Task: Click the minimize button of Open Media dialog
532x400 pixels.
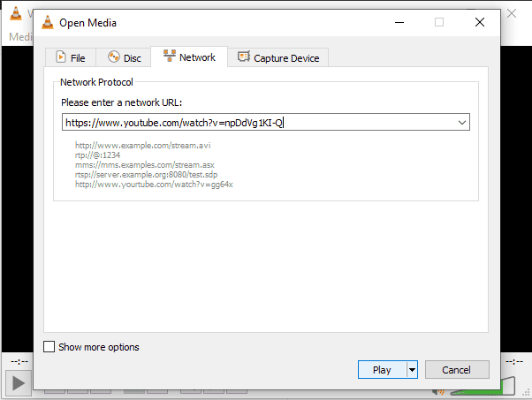Action: point(399,22)
